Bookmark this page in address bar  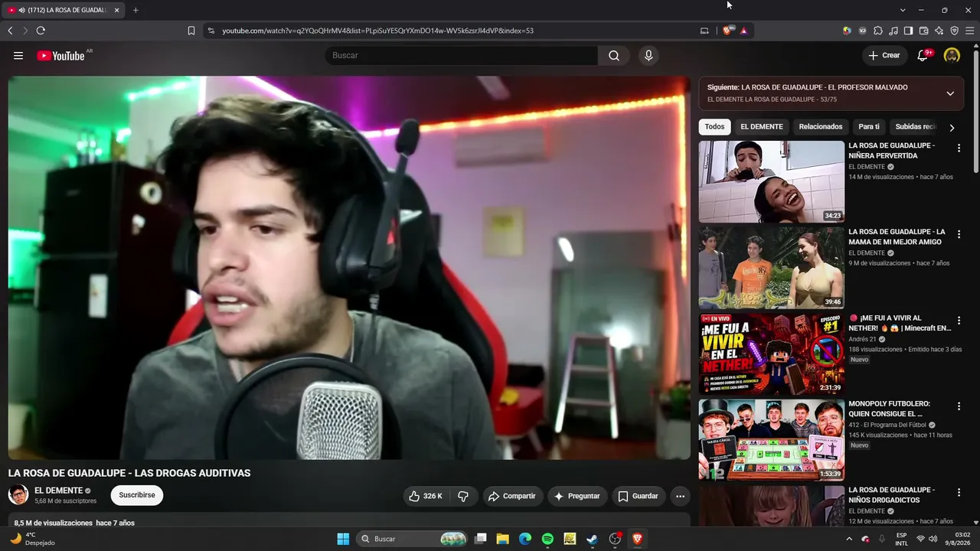pos(191,31)
